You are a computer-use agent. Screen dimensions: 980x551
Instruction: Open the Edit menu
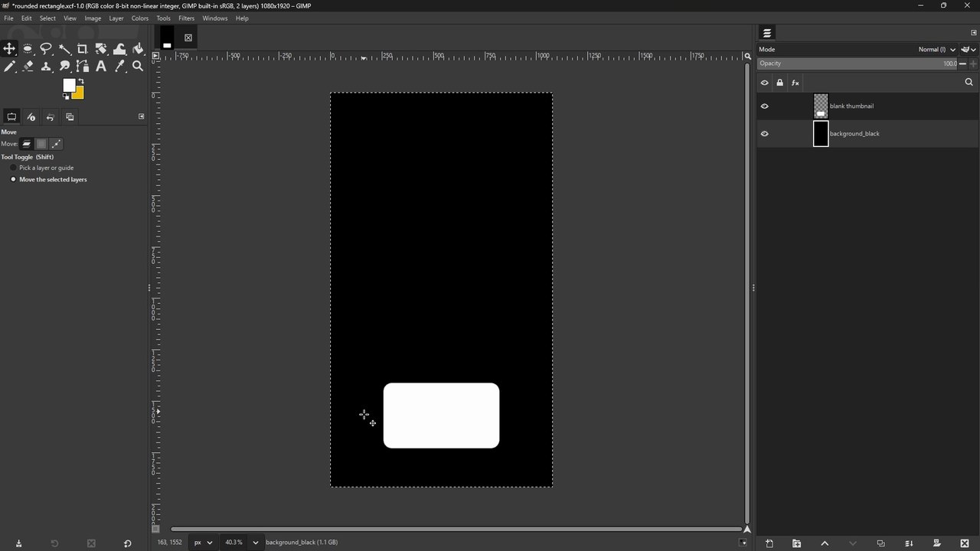[27, 18]
